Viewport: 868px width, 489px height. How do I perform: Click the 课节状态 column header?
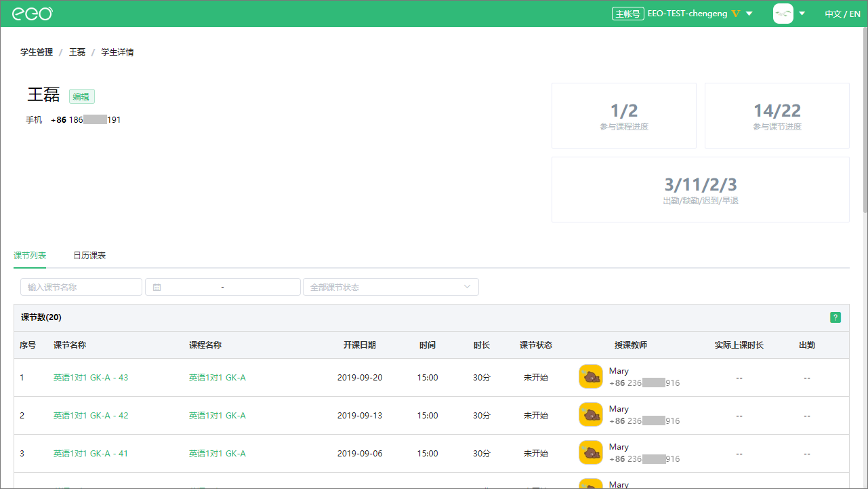point(536,345)
